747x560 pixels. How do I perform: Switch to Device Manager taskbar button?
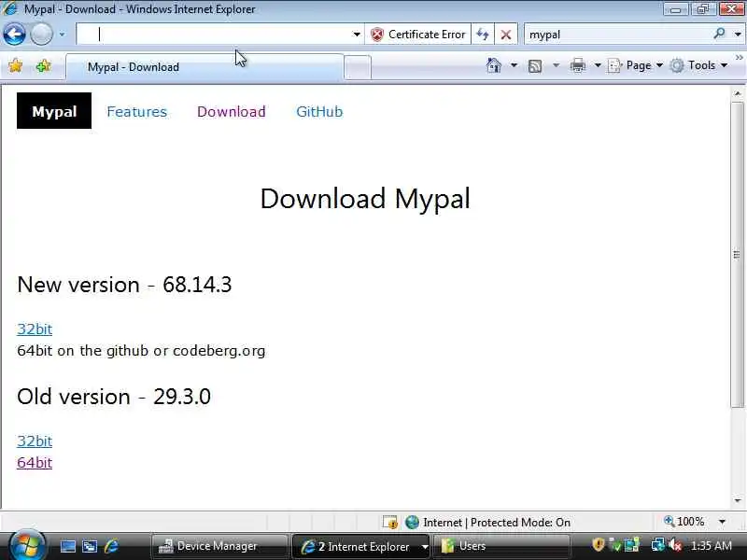(219, 546)
